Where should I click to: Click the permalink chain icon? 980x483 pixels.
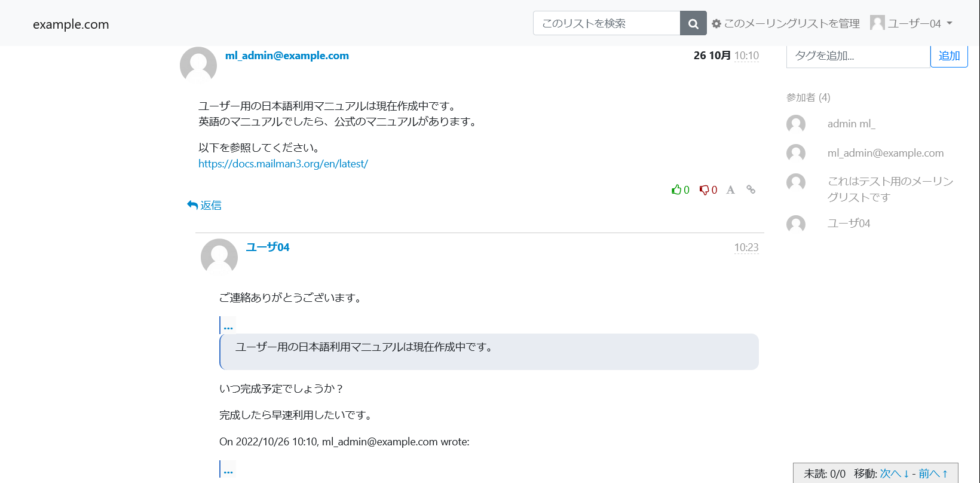[x=751, y=189]
